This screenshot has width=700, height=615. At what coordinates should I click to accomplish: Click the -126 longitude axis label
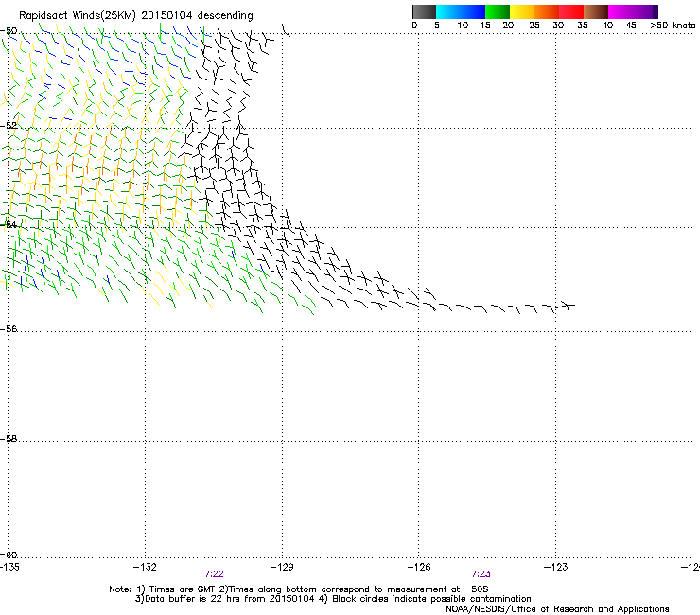tap(419, 567)
